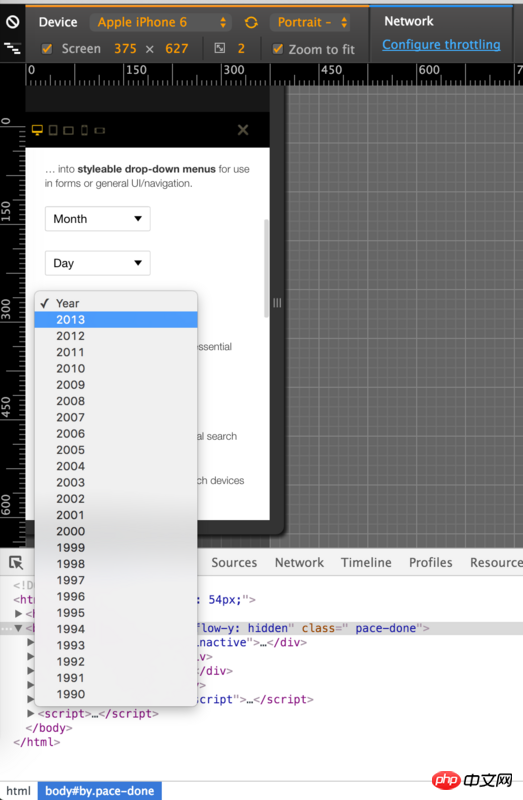Switch to the Network panel tab

pos(299,563)
